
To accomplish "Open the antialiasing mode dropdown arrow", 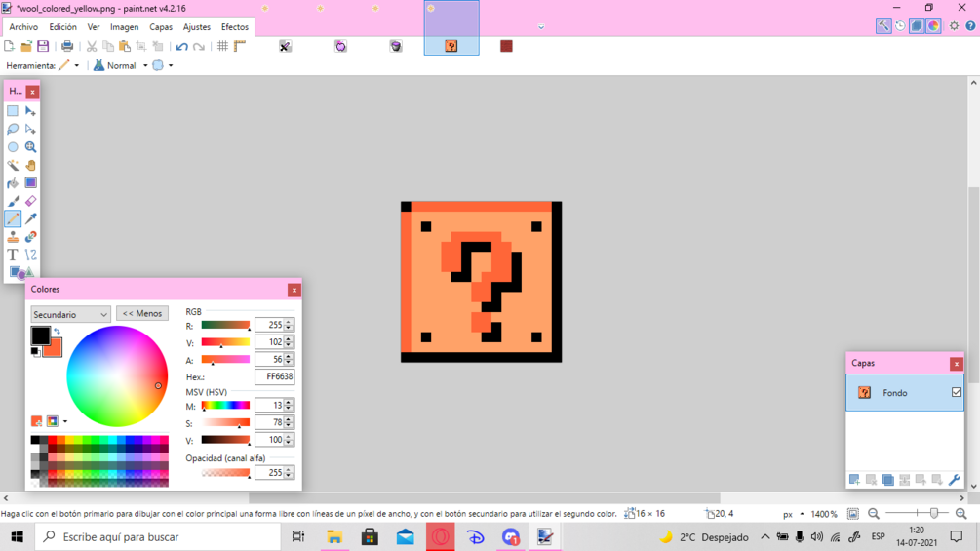I will click(x=171, y=65).
